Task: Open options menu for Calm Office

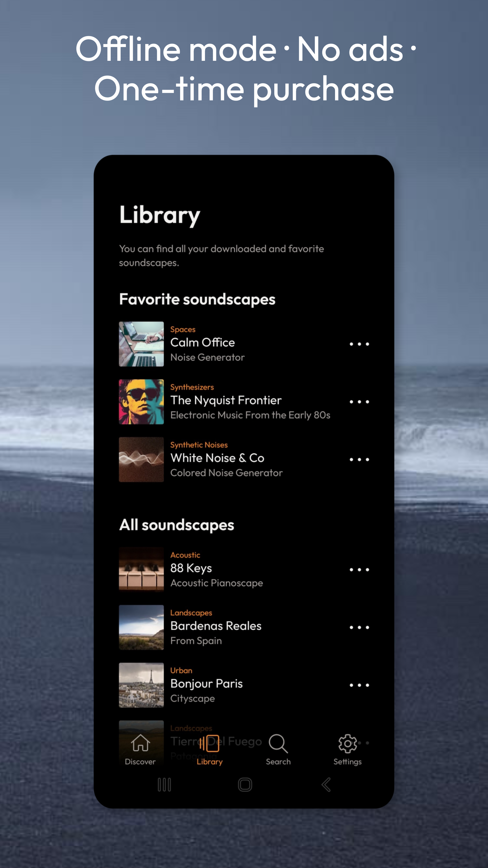Action: tap(359, 344)
